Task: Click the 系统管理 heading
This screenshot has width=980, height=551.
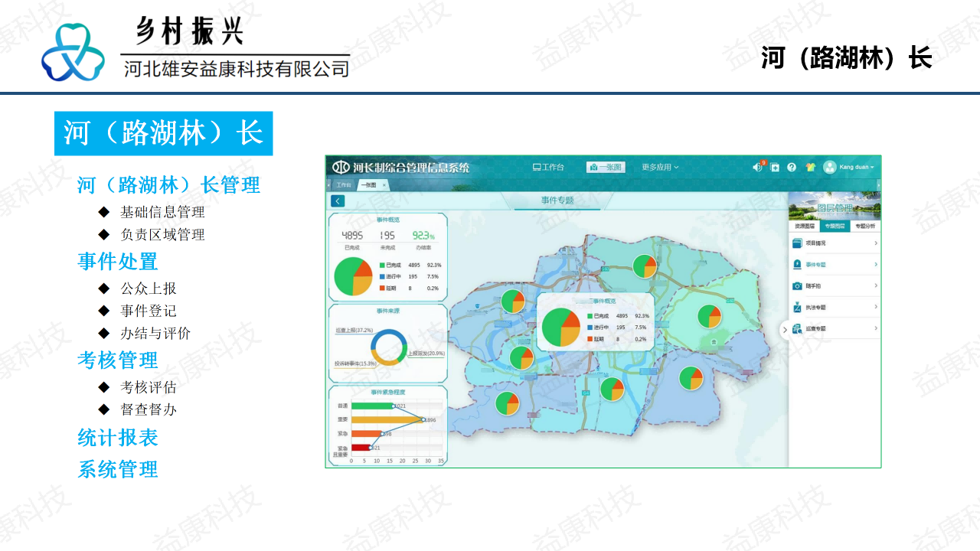Action: tap(118, 469)
